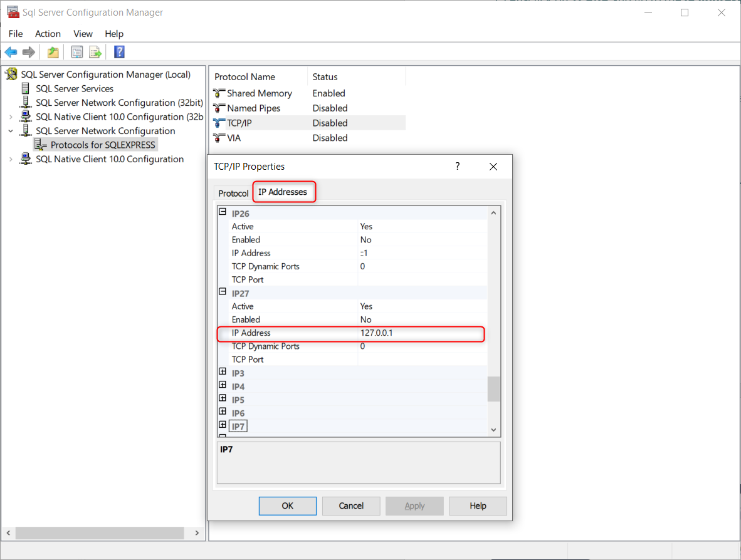741x560 pixels.
Task: Expand the IP5 section
Action: (x=223, y=398)
